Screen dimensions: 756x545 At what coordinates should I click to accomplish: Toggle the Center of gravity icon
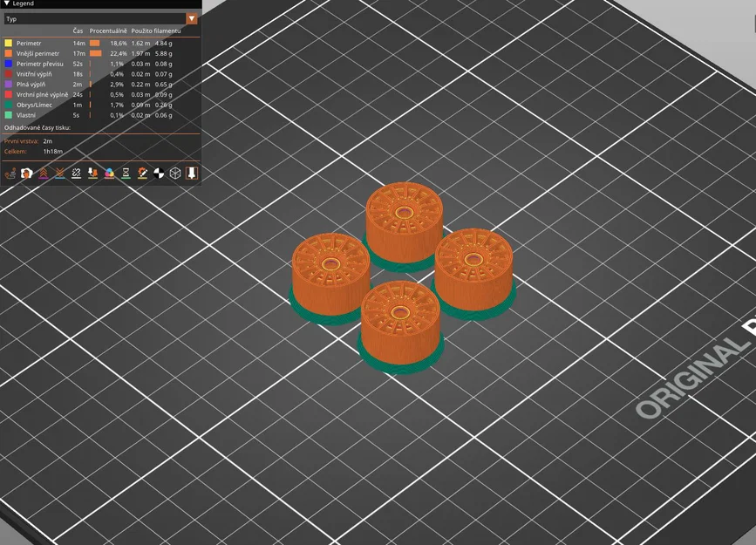(159, 173)
